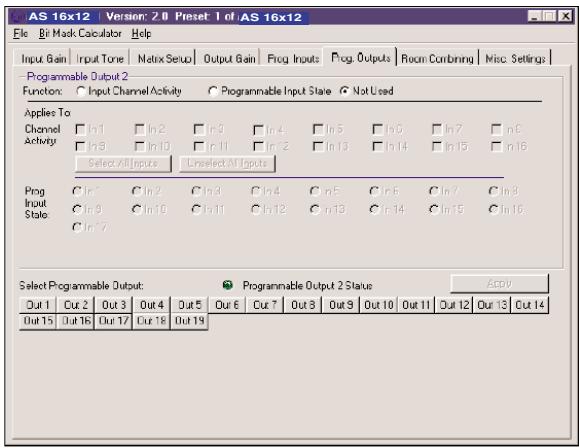
Task: Select Prog Input State In 13 radio
Action: point(315,209)
